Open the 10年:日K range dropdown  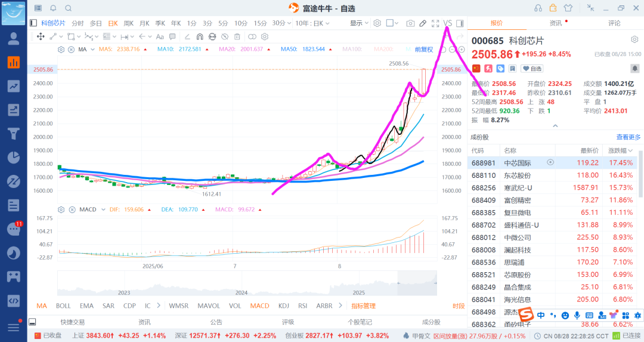[312, 23]
